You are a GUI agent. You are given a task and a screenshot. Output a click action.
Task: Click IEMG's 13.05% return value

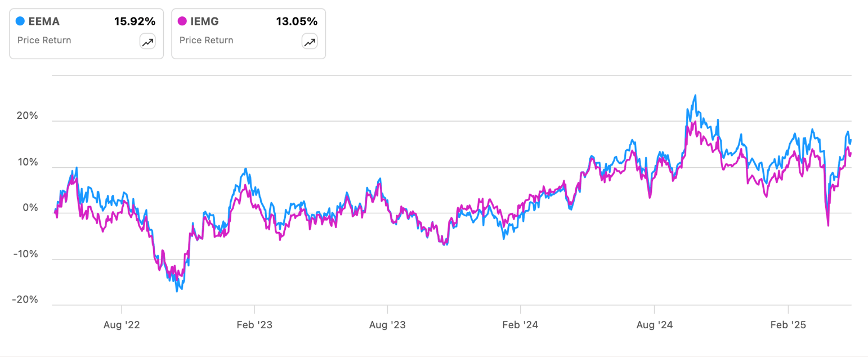(x=297, y=22)
